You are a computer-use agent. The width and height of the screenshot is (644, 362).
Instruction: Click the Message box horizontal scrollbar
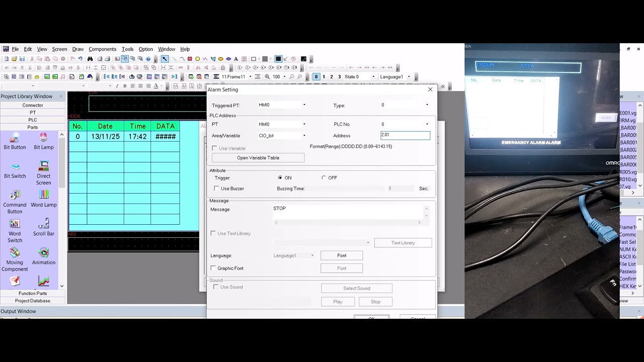tap(347, 222)
